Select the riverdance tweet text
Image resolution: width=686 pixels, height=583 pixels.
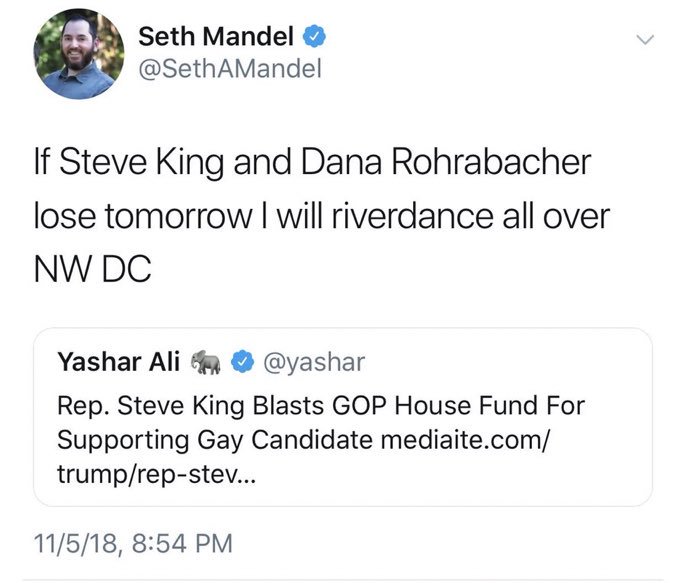[322, 215]
